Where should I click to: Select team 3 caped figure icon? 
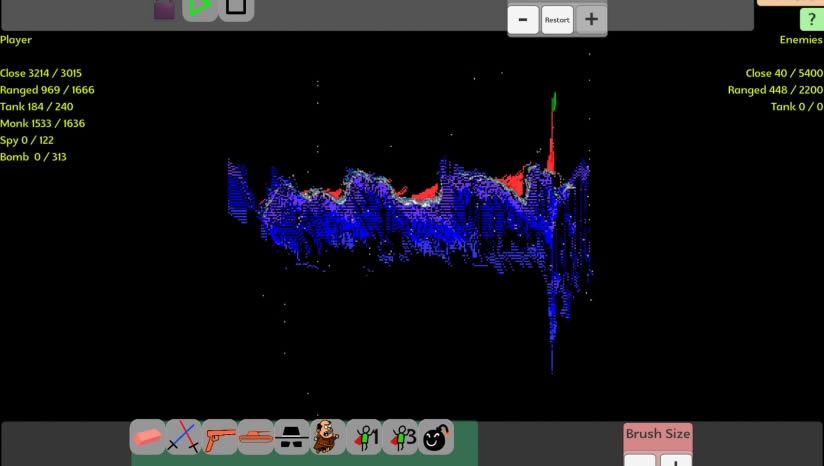point(399,437)
